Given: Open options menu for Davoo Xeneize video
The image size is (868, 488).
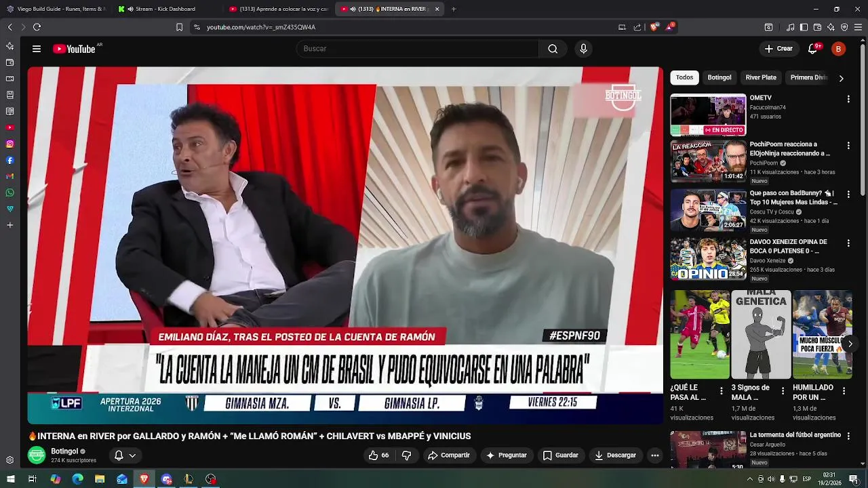Looking at the screenshot, I should click(x=848, y=243).
